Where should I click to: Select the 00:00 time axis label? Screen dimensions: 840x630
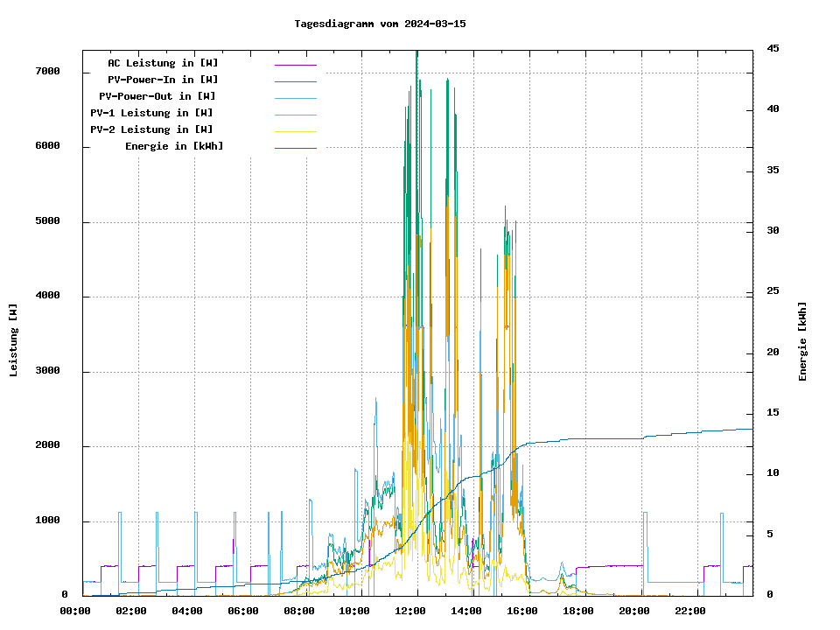75,611
